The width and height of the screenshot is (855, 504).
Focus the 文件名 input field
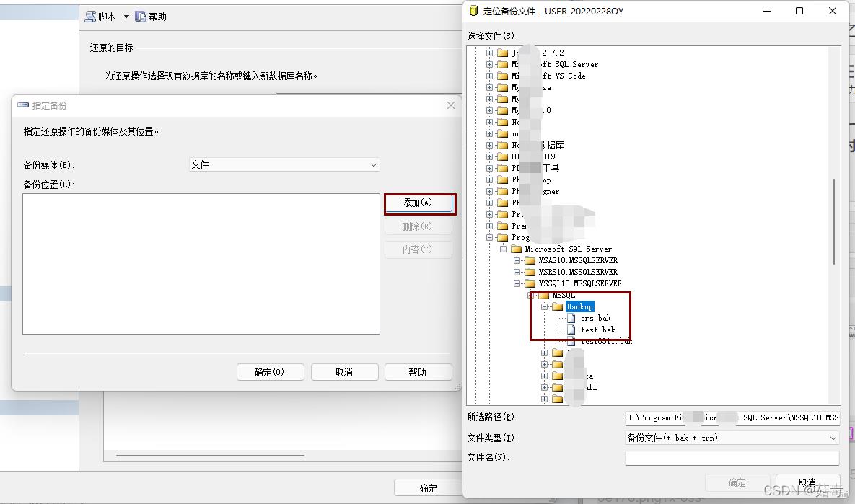[732, 458]
